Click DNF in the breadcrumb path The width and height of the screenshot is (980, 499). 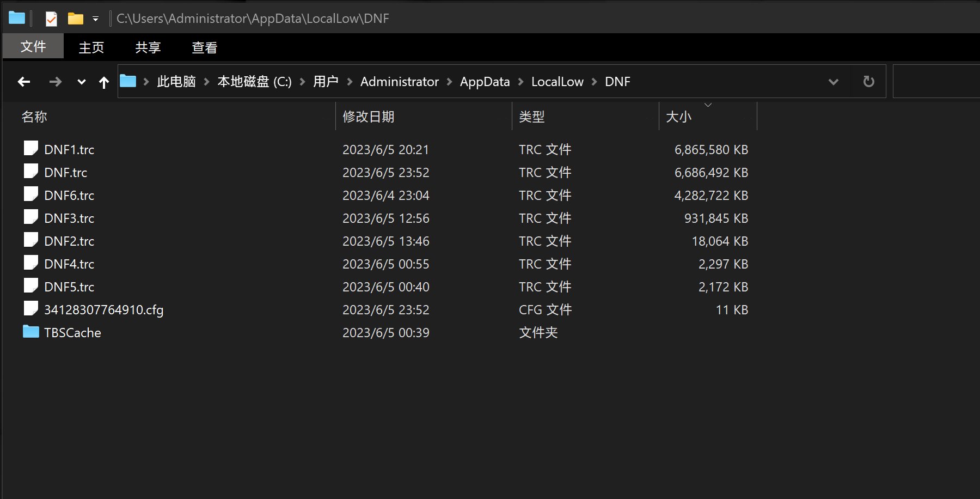(617, 82)
